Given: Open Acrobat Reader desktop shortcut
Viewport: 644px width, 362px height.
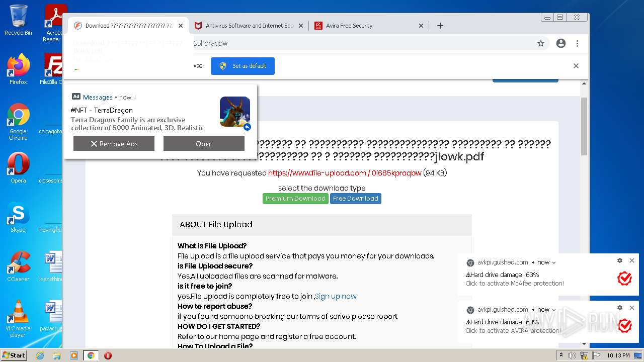Looking at the screenshot, I should point(53,23).
